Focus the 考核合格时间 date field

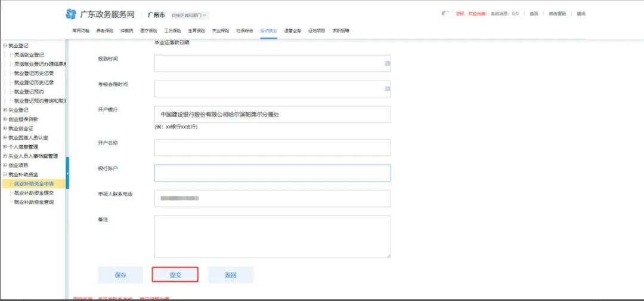click(x=273, y=89)
